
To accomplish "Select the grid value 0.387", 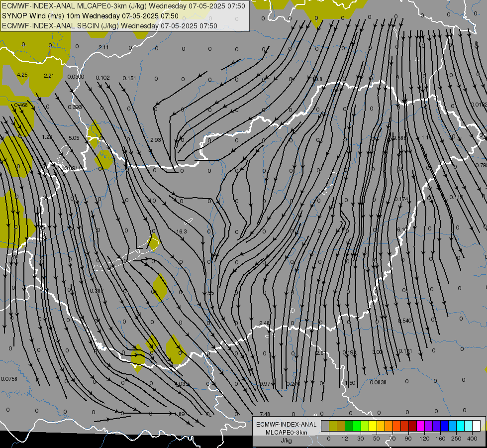I will click(97, 291).
